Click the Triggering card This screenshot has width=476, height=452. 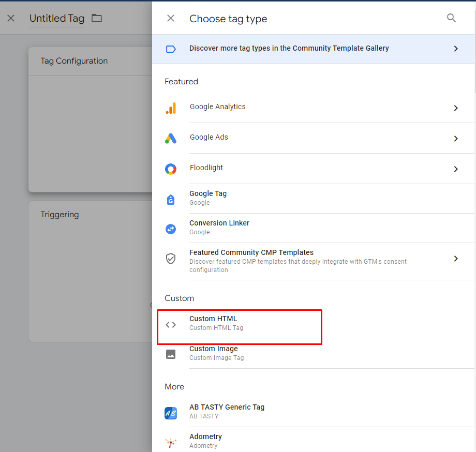(90, 271)
